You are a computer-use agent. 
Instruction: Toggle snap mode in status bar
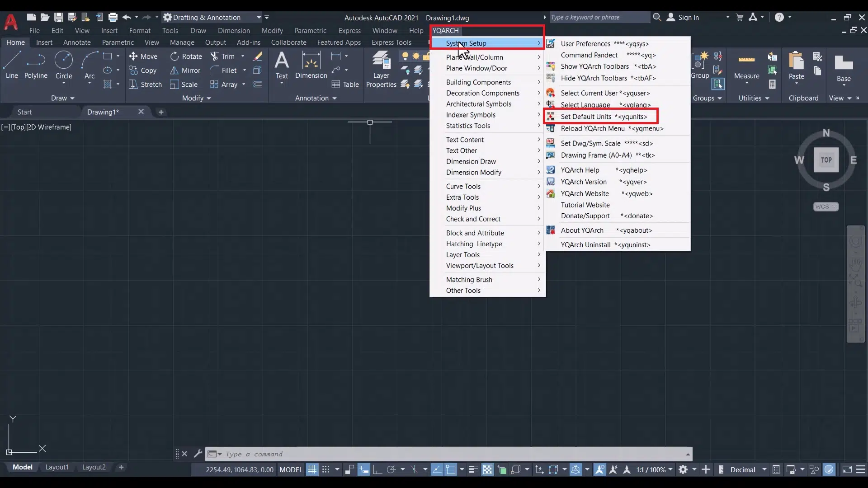pos(325,469)
